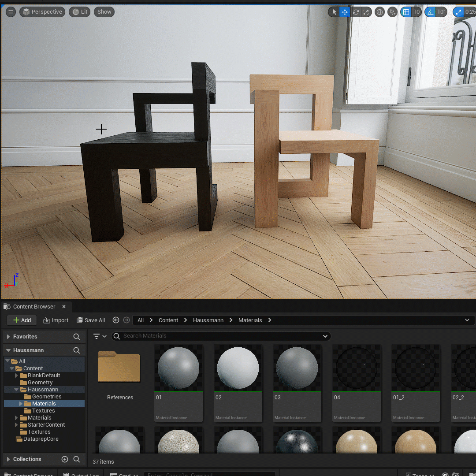Click the Enter Console Command field
Image resolution: width=476 pixels, height=476 pixels.
click(x=210, y=475)
